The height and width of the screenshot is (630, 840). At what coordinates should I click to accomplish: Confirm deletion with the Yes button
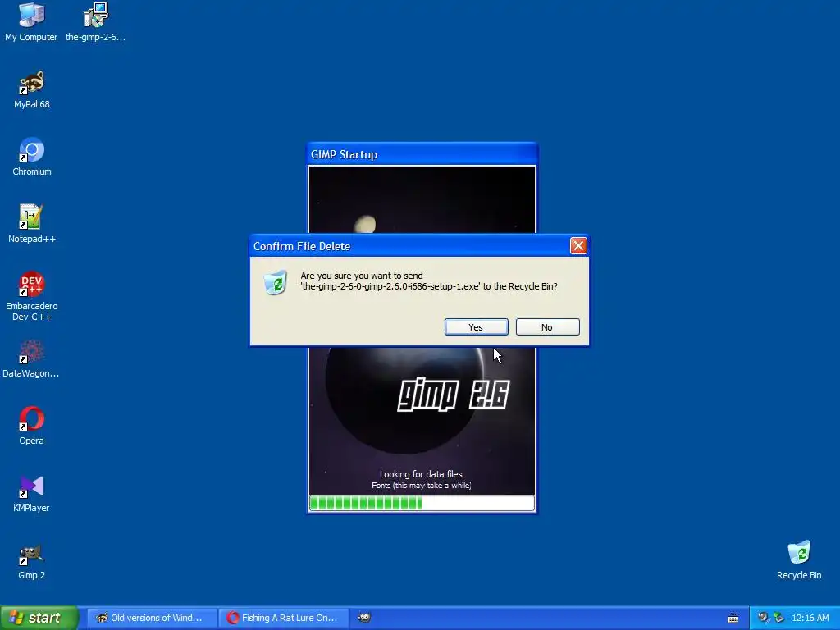click(477, 326)
